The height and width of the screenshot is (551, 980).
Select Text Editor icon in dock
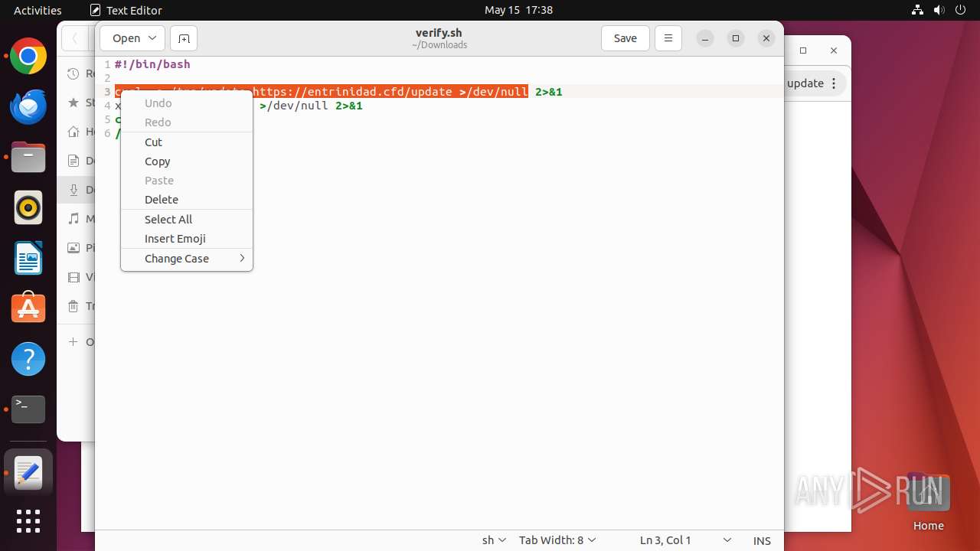point(28,474)
